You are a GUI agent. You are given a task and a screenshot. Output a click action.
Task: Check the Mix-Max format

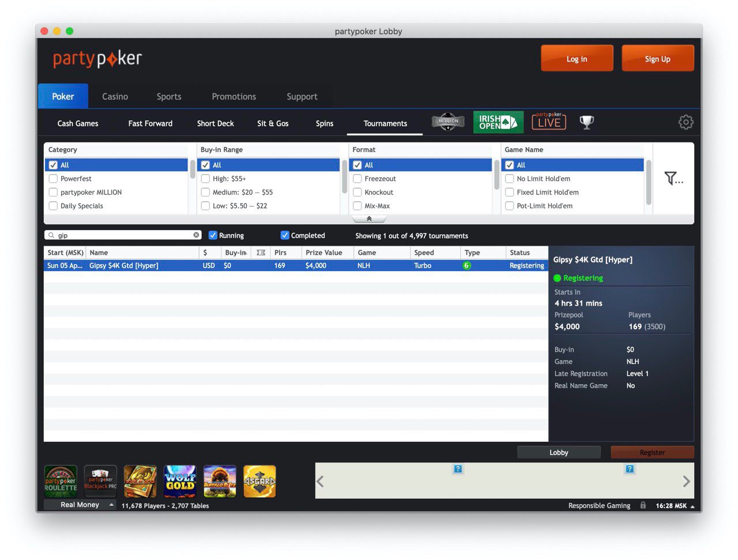[x=357, y=206]
